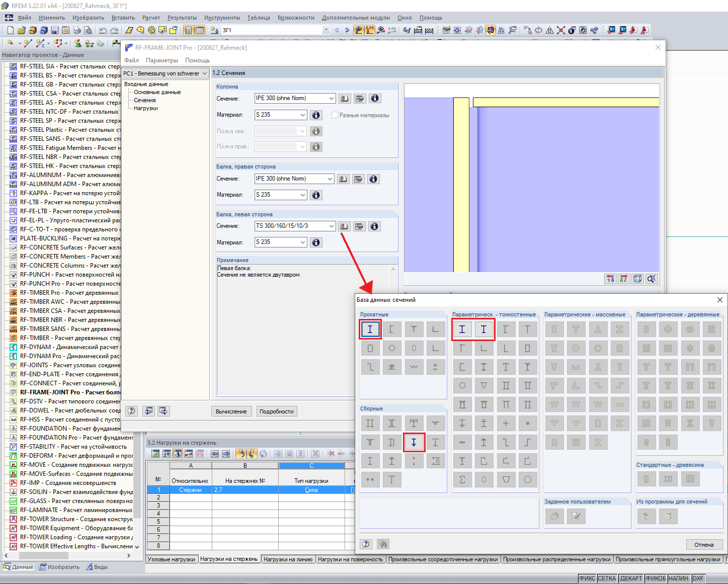Toggle the DXF status bar button
This screenshot has height=584, width=728.
698,578
